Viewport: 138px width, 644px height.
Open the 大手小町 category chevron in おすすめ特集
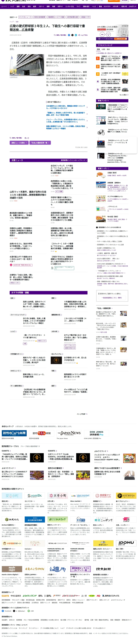(55, 332)
